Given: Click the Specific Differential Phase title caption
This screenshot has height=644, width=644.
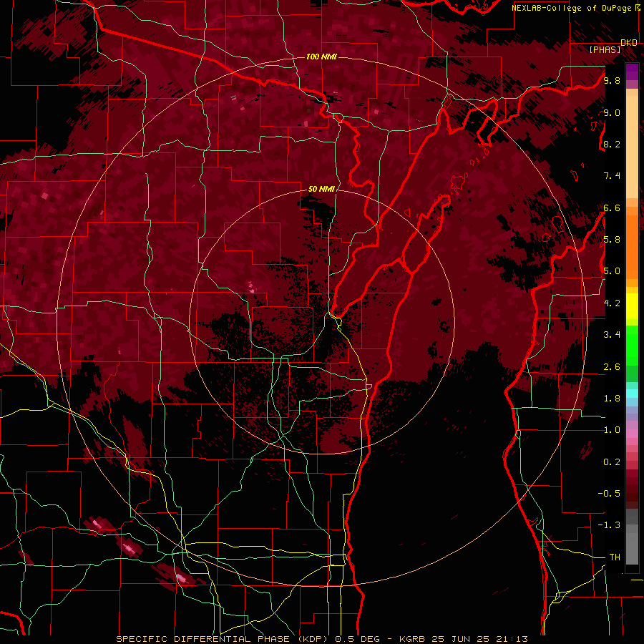Looking at the screenshot, I should click(x=321, y=639).
